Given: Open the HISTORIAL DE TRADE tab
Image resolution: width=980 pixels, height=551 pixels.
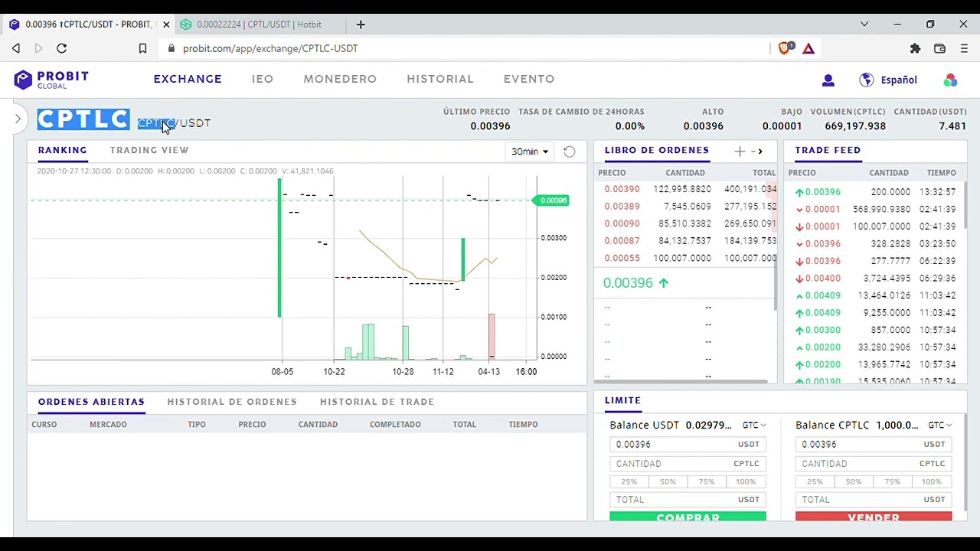Looking at the screenshot, I should point(377,402).
